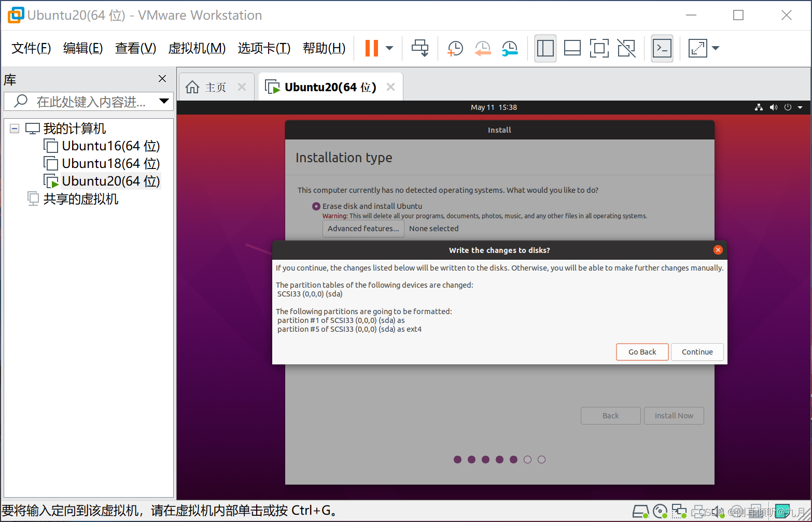Close the 主页 tab

[x=242, y=87]
